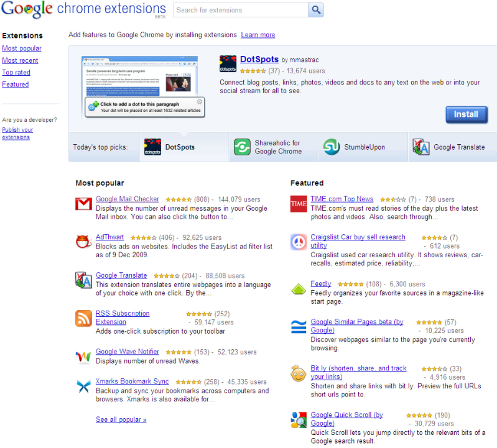Click the Google Wave Notifier icon
This screenshot has width=497, height=448.
(84, 357)
